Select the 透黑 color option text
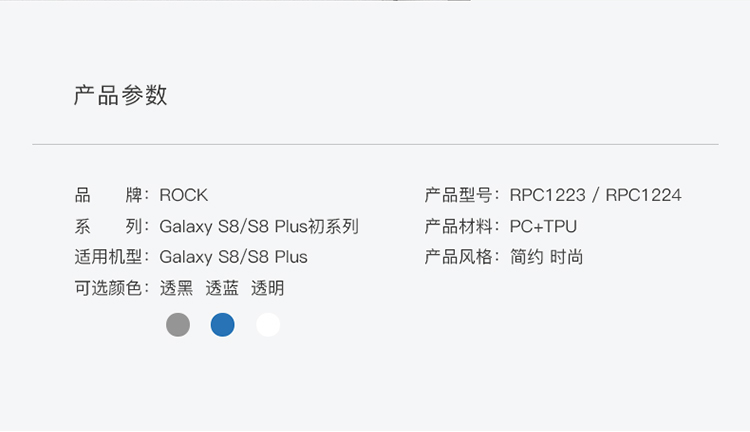Screen dimensions: 750x432 coord(177,288)
